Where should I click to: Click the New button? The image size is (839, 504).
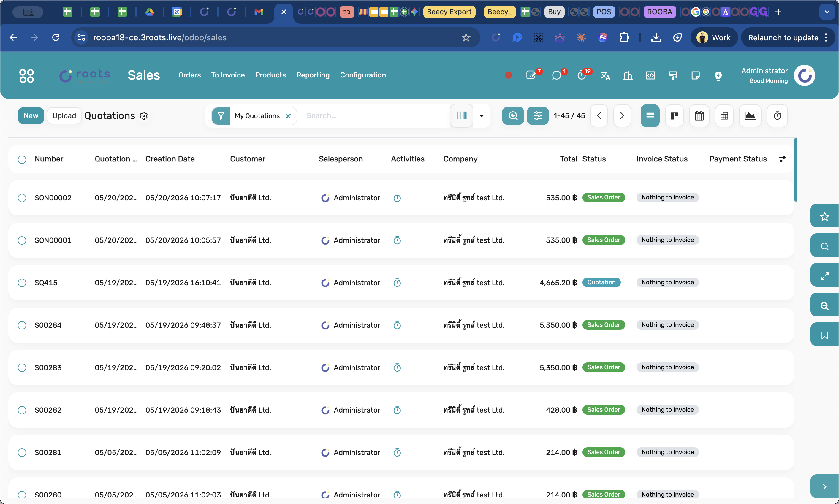(x=31, y=116)
